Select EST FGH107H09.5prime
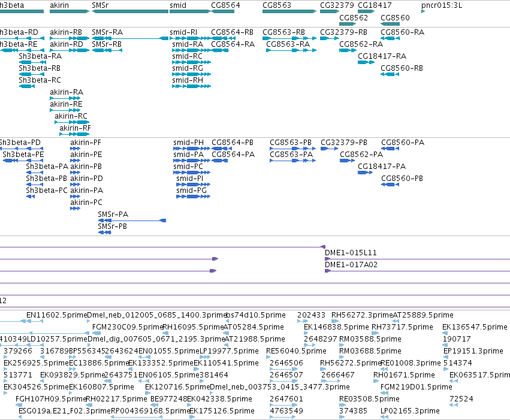 51,400
